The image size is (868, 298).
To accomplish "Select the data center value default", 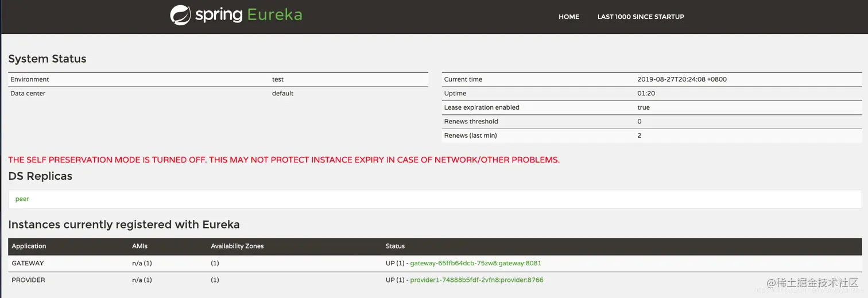I will coord(282,93).
